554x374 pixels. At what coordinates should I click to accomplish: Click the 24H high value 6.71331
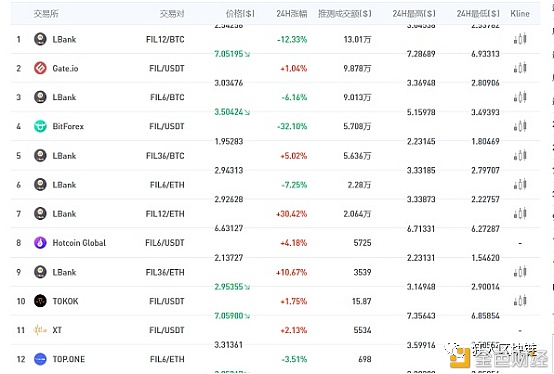[421, 228]
